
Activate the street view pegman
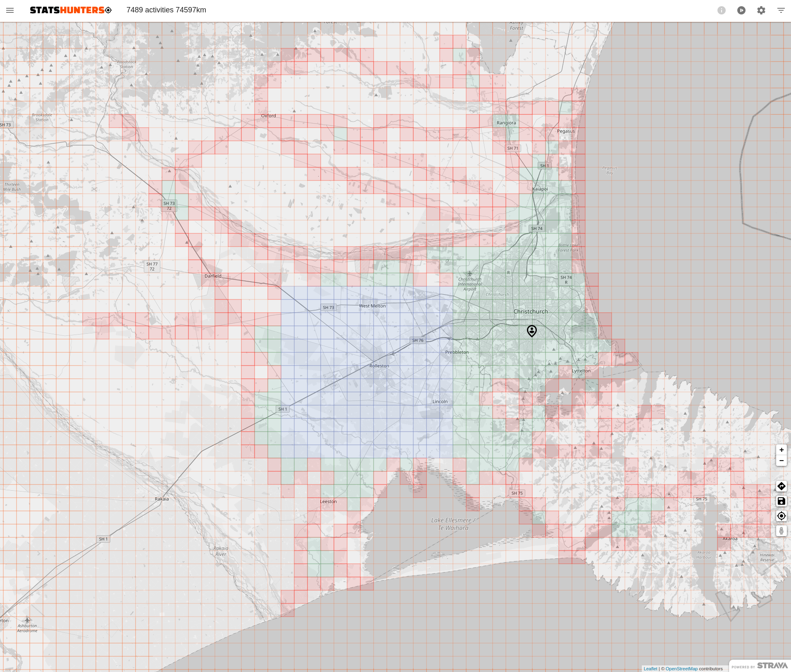click(781, 531)
